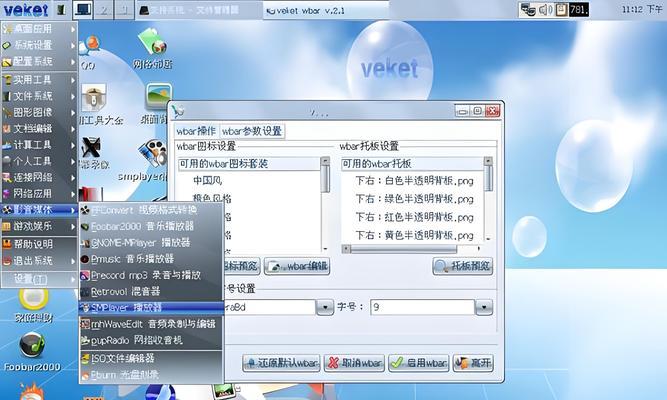
Task: Open the Foobar2000 desktop icon
Action: click(32, 351)
